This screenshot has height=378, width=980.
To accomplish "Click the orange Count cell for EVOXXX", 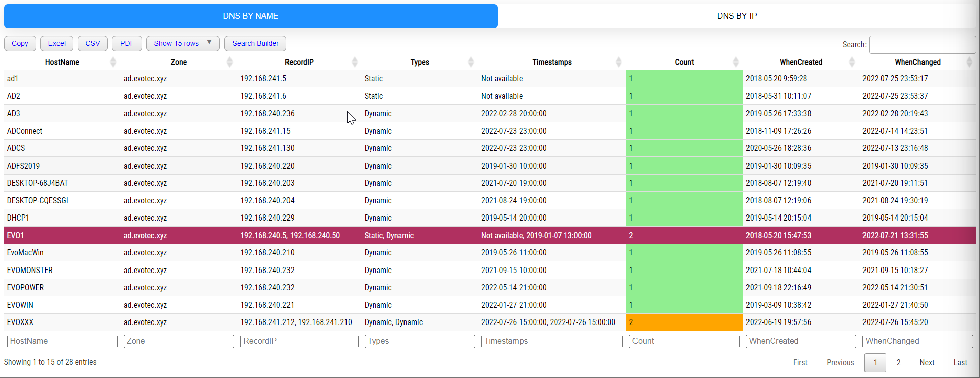I will (x=684, y=322).
